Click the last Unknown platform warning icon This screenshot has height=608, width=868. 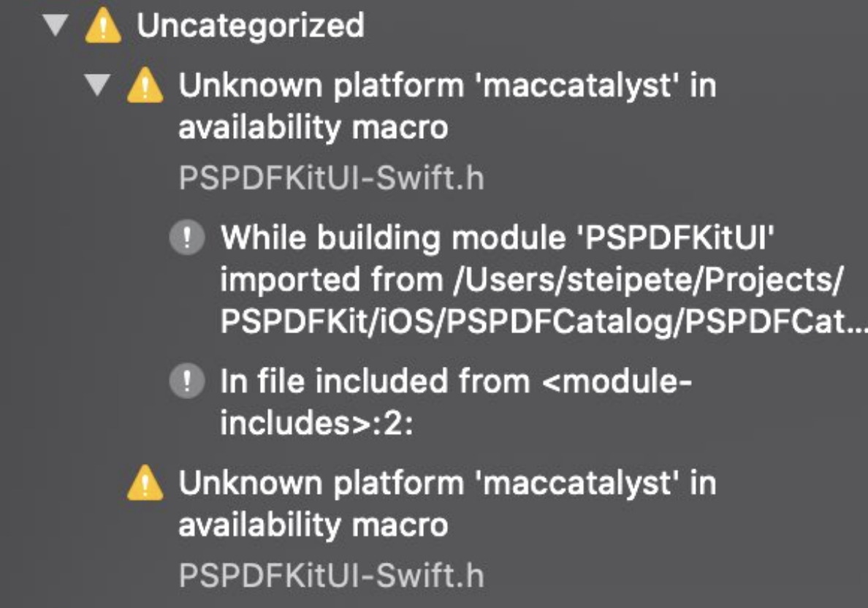click(145, 484)
